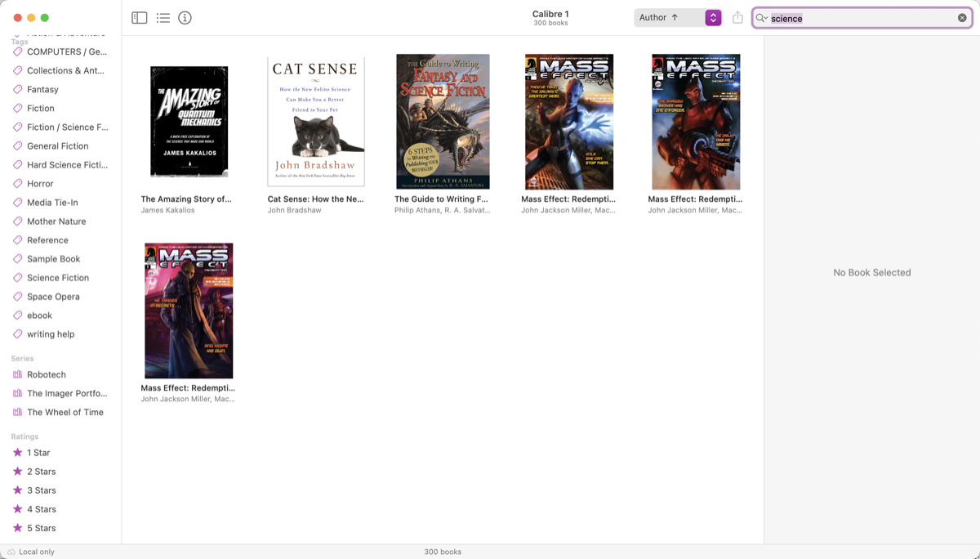Click the tag icon beside Mother Nature
The height and width of the screenshot is (559, 980).
(18, 221)
